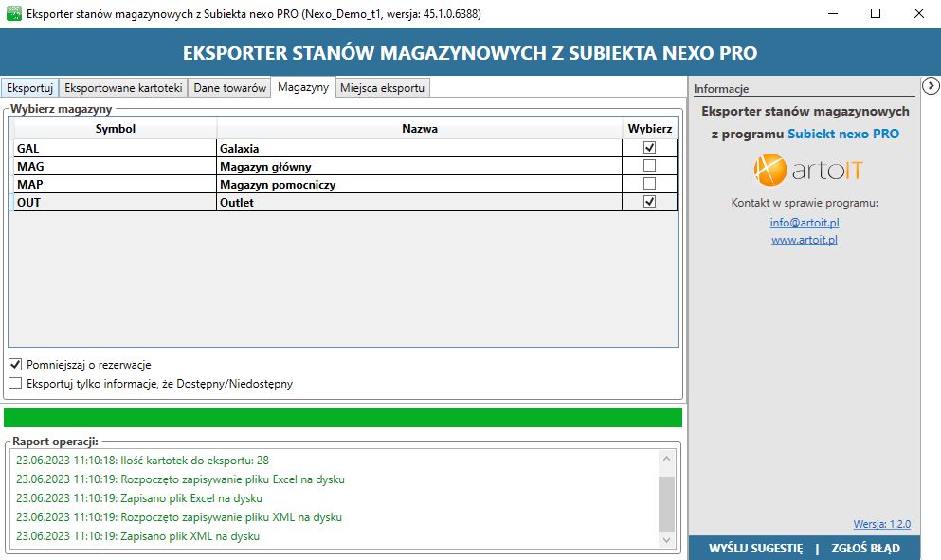Switch to Miejsca eksportu tab
The width and height of the screenshot is (941, 560).
383,87
